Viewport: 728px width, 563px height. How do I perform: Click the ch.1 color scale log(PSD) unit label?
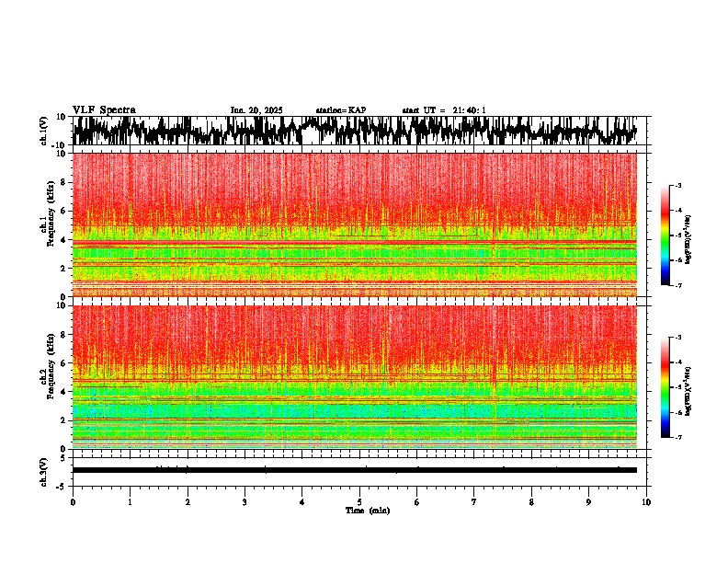pyautogui.click(x=688, y=239)
